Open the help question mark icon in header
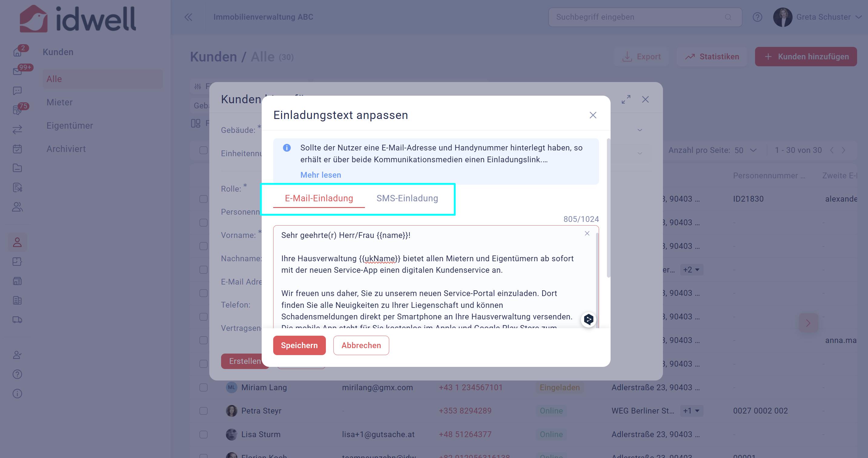This screenshot has height=458, width=868. 757,17
